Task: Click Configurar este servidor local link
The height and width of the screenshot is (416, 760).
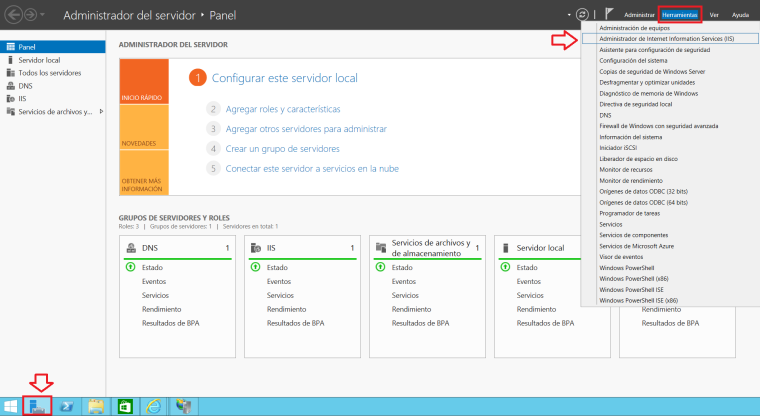Action: click(284, 78)
